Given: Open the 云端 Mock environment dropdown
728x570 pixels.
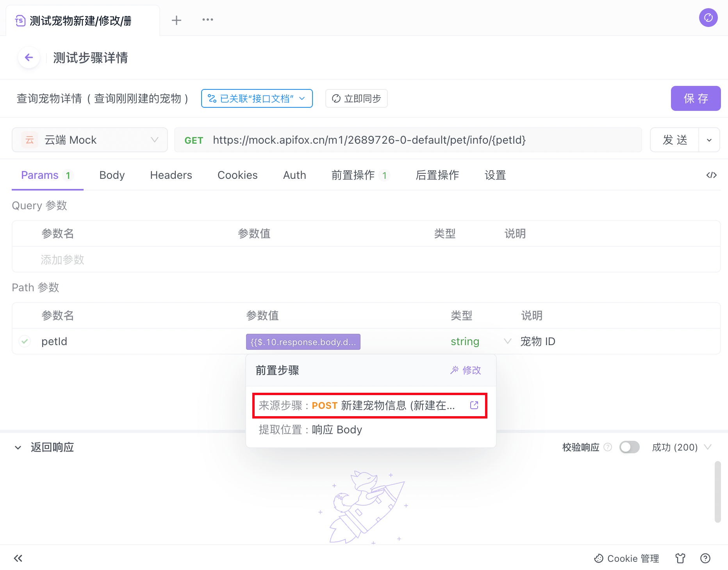Looking at the screenshot, I should tap(90, 140).
